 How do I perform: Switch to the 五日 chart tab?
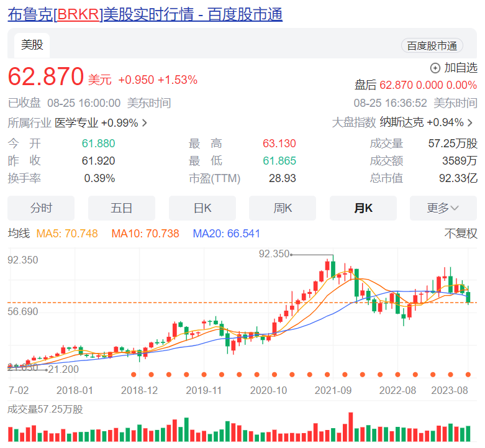(x=122, y=208)
